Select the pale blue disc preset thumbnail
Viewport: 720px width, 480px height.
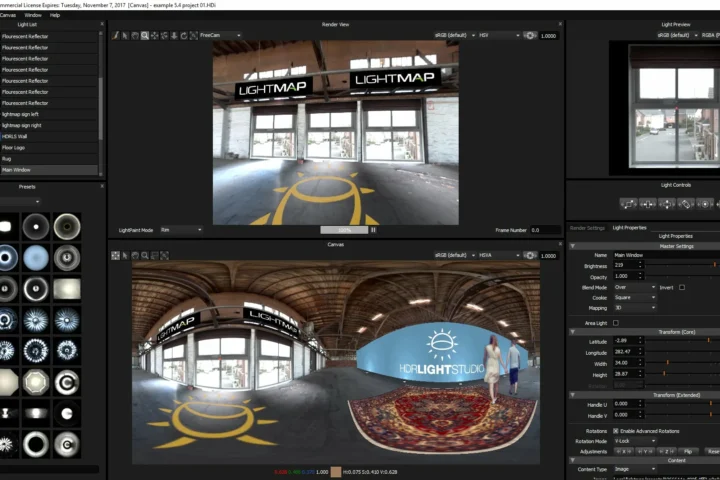(x=36, y=257)
